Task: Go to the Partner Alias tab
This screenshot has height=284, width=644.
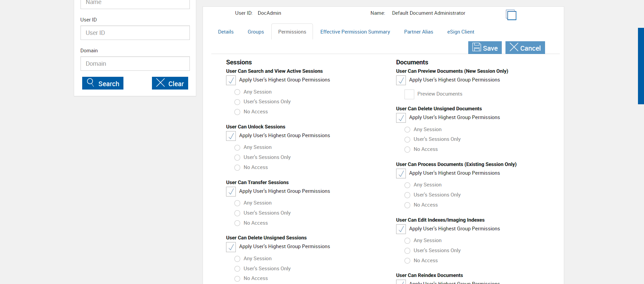Action: click(418, 32)
